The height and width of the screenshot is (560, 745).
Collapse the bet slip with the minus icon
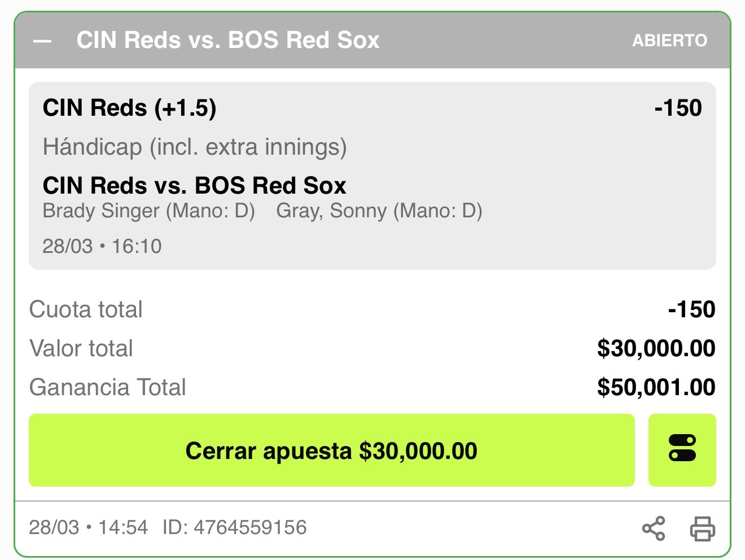[x=42, y=41]
